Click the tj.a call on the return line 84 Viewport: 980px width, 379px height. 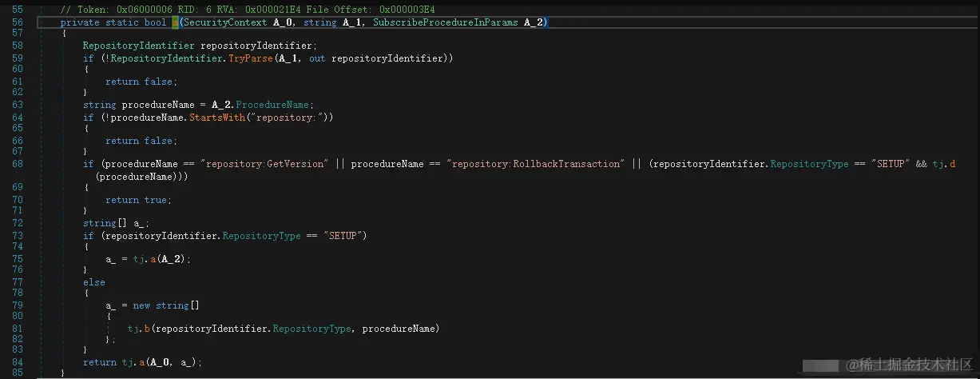click(133, 361)
